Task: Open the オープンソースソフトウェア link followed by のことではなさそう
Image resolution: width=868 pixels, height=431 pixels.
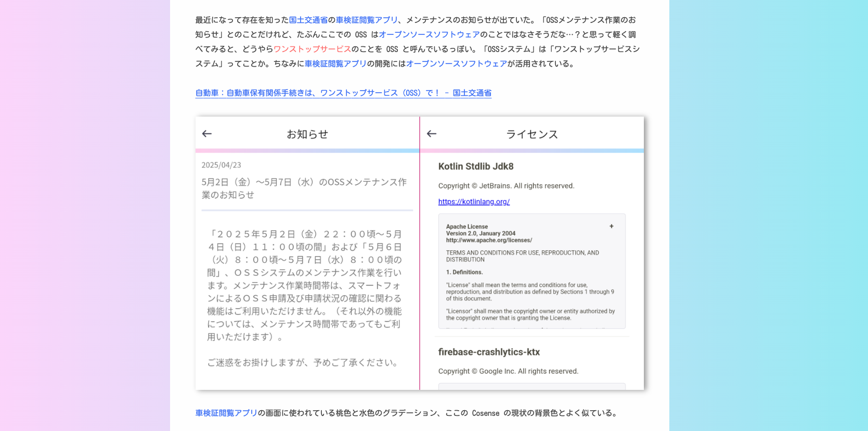Action: (x=430, y=34)
